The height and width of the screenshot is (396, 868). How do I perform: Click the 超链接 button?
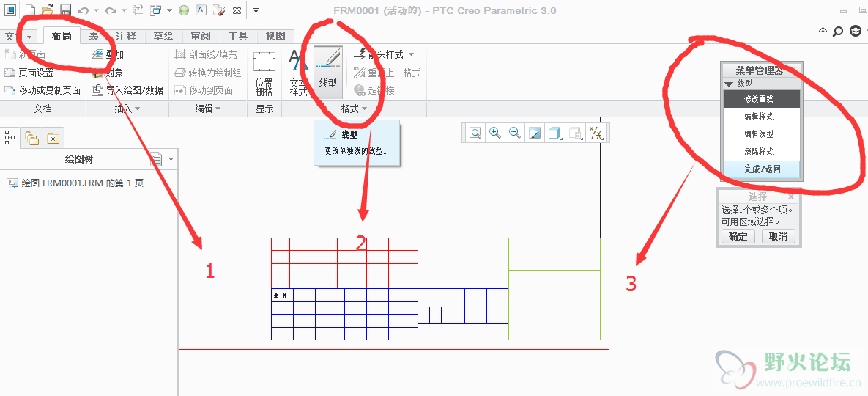[x=374, y=90]
